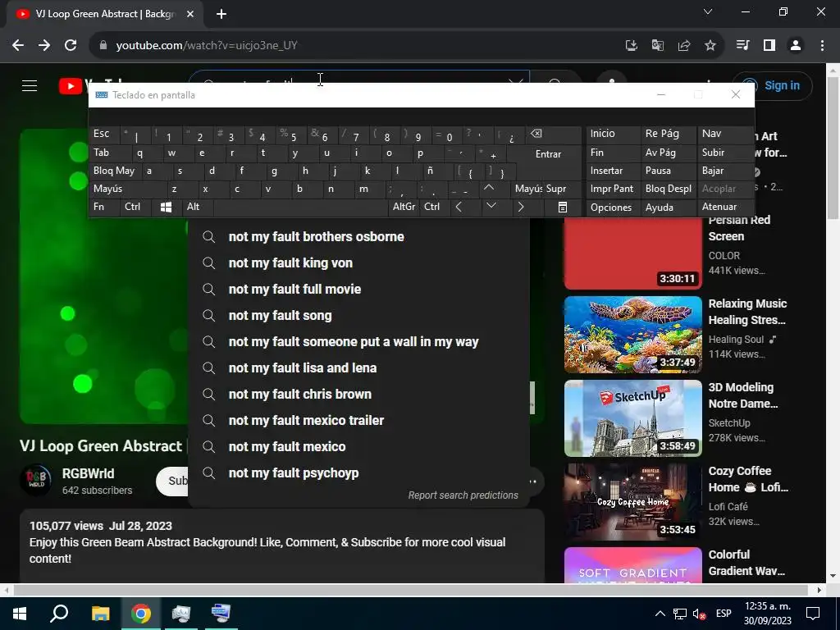
Task: Bookmark this page with the star icon
Action: [710, 46]
